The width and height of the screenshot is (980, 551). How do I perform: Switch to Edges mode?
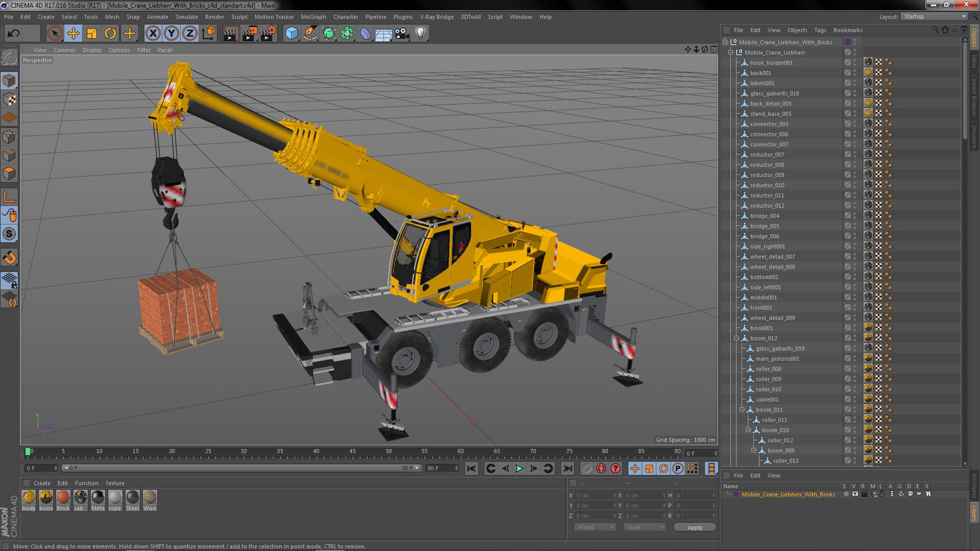[9, 155]
